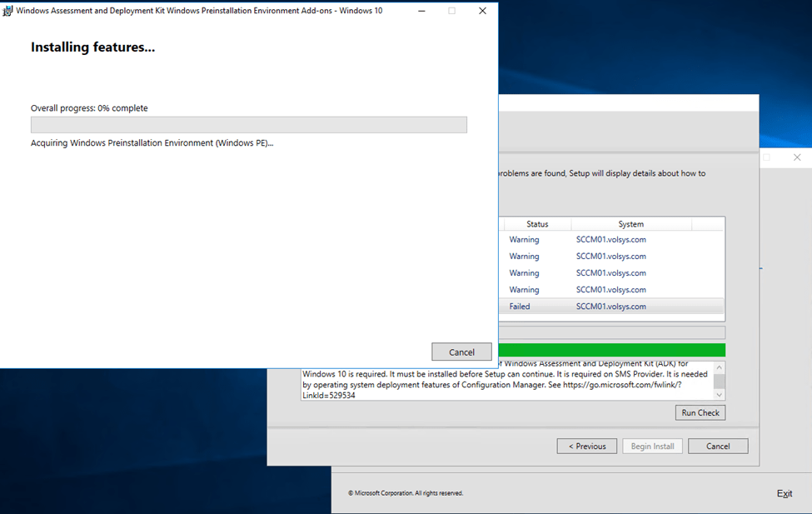This screenshot has width=812, height=514.
Task: Click the overall progress bar in installer
Action: pyautogui.click(x=248, y=125)
